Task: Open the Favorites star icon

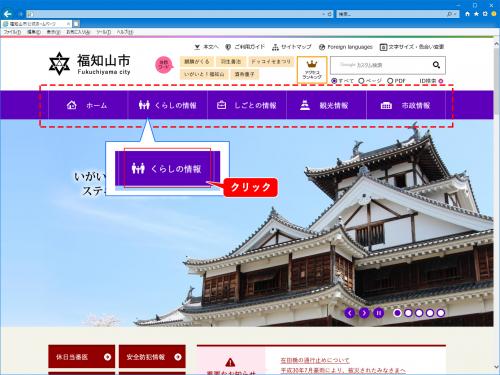Action: click(476, 14)
